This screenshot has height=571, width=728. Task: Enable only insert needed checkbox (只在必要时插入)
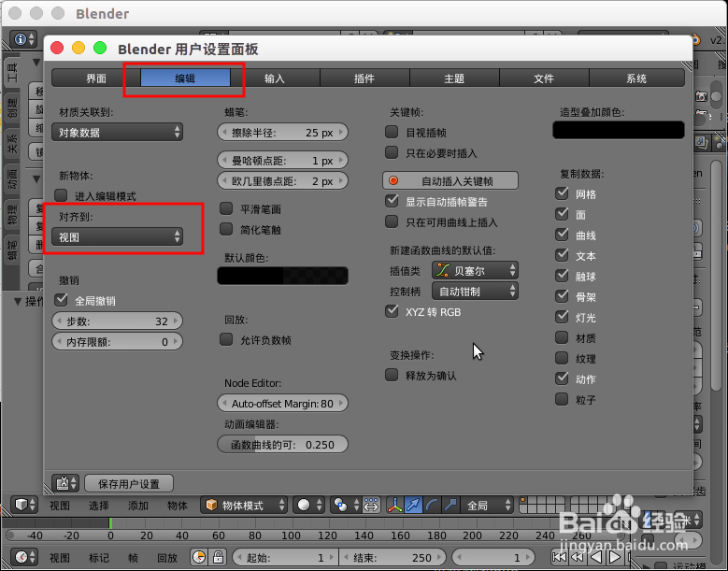click(x=392, y=152)
